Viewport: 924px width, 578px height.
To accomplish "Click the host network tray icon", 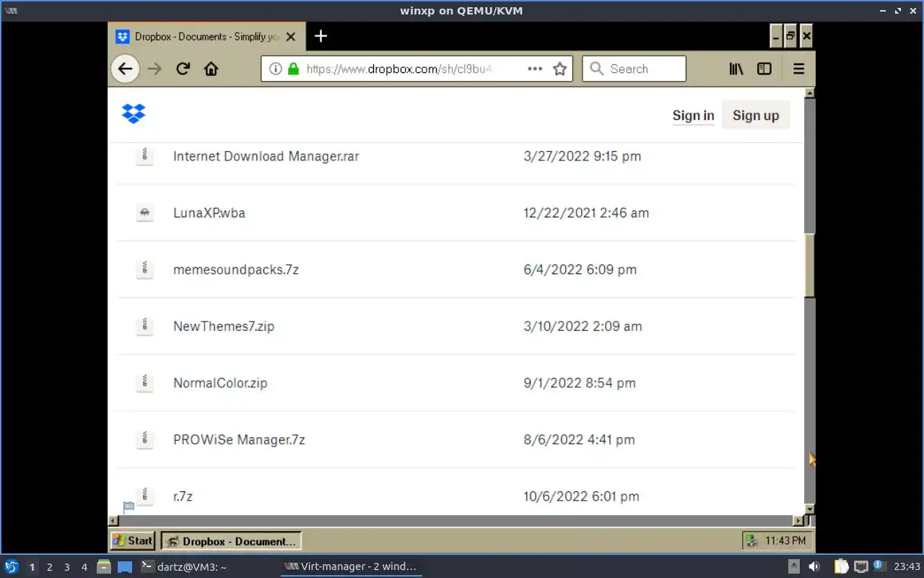I will [x=861, y=566].
